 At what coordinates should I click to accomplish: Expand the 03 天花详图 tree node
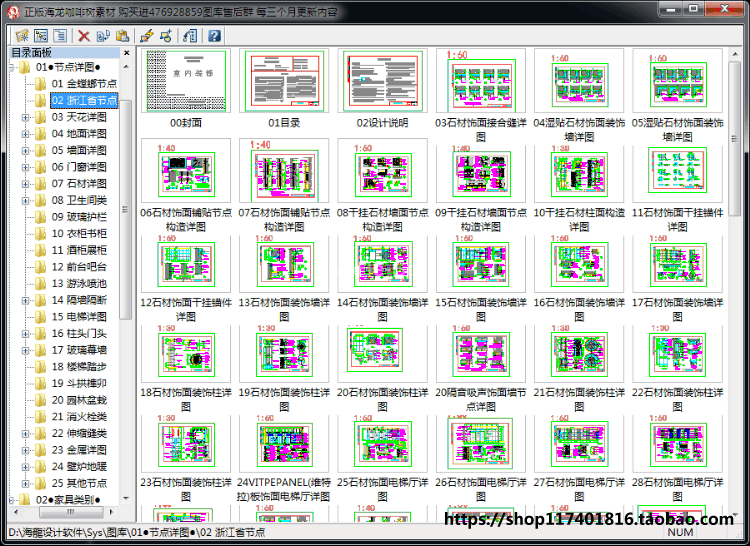[24, 117]
